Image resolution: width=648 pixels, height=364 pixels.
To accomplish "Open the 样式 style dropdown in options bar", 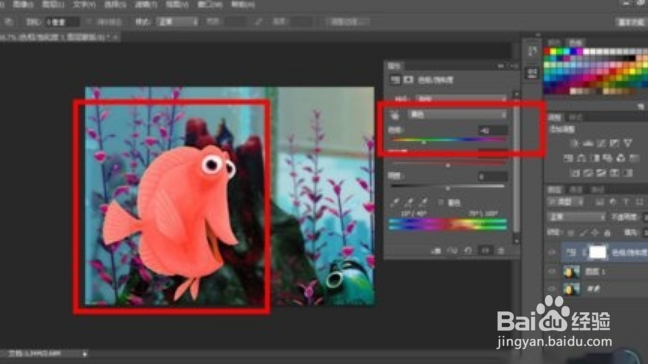I will point(177,22).
